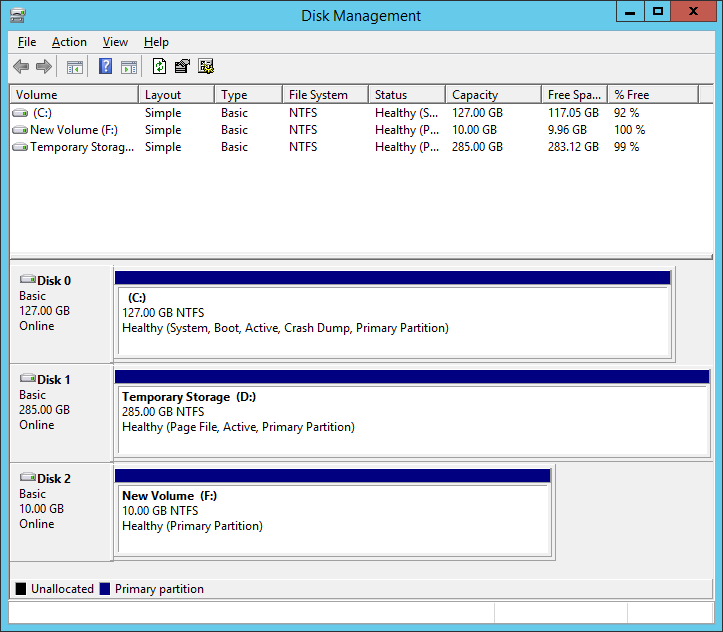Select the Temporary Storage (D:) partition block
723x632 pixels.
[412, 413]
